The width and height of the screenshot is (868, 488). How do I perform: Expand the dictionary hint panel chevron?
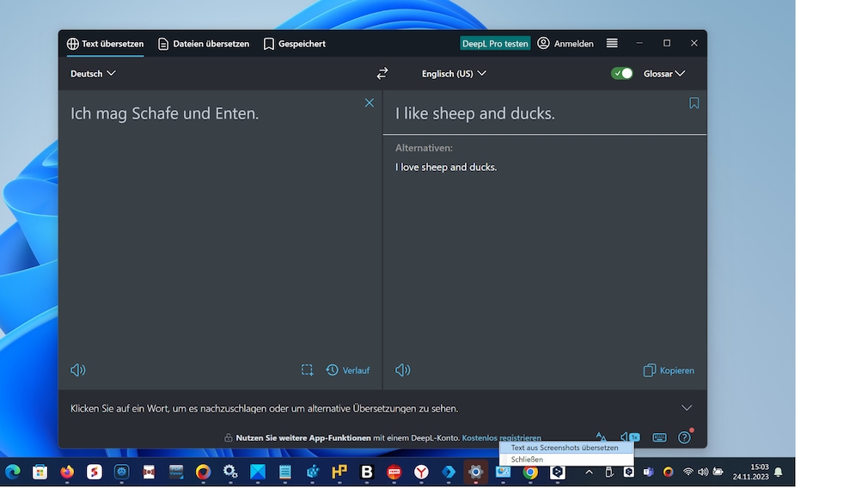pos(687,408)
